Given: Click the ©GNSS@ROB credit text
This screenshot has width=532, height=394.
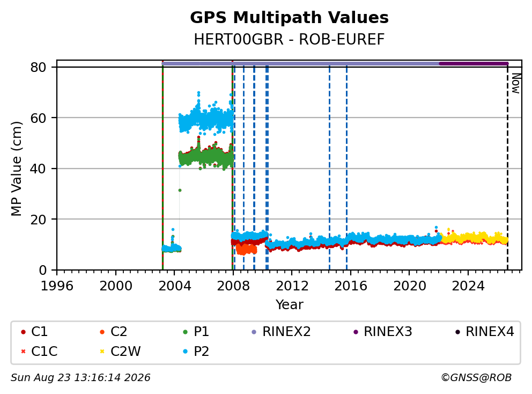Looking at the screenshot, I should click(476, 378).
